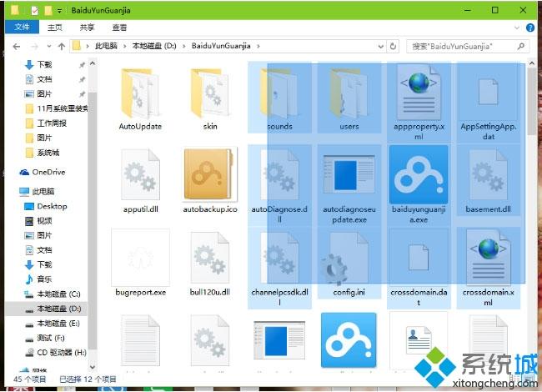Select 此电脑 in the navigation pane
The height and width of the screenshot is (392, 542).
tap(37, 192)
